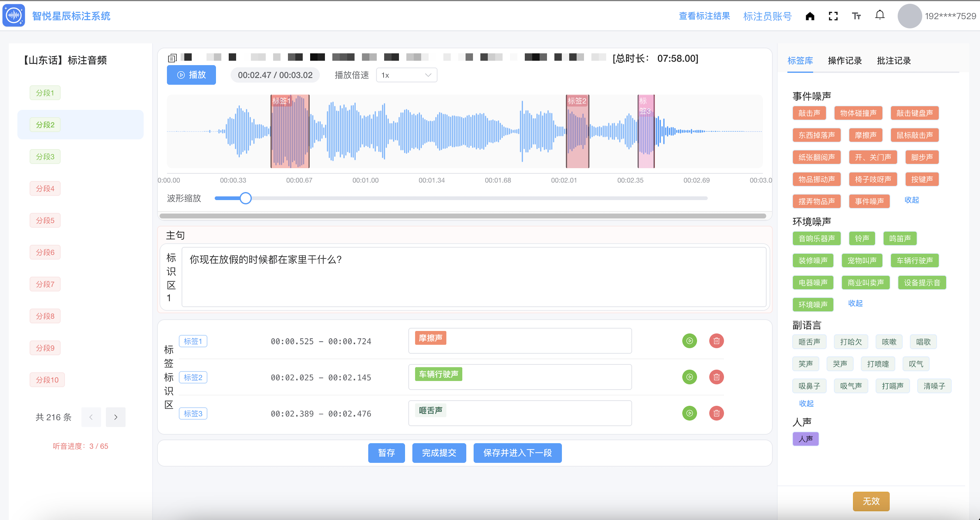Open the home page icon
This screenshot has width=980, height=520.
pyautogui.click(x=810, y=16)
